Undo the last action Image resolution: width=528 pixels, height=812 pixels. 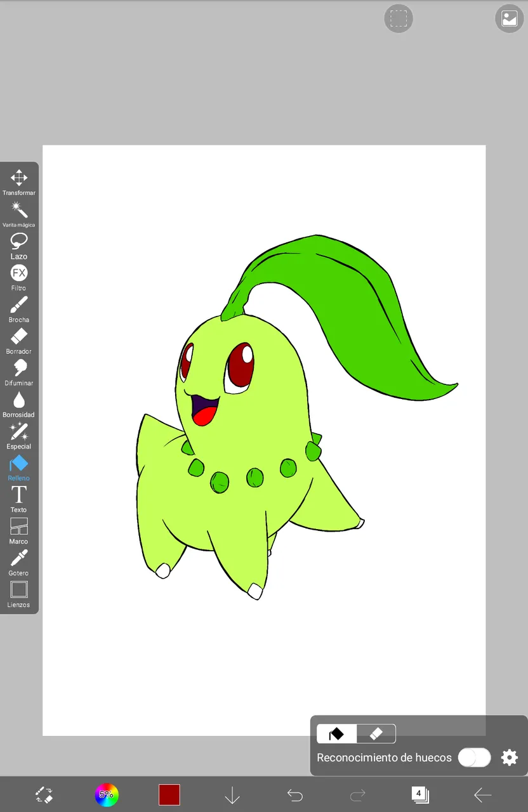point(295,795)
